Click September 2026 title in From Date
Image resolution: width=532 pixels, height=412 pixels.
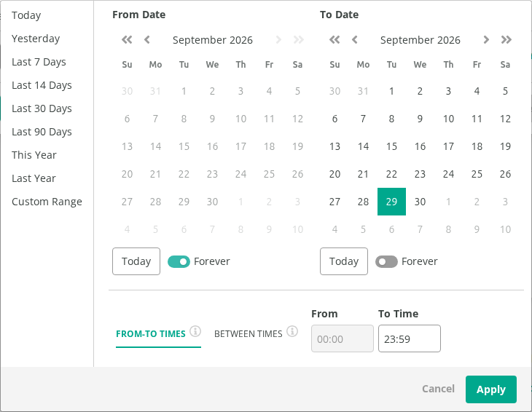click(x=213, y=40)
